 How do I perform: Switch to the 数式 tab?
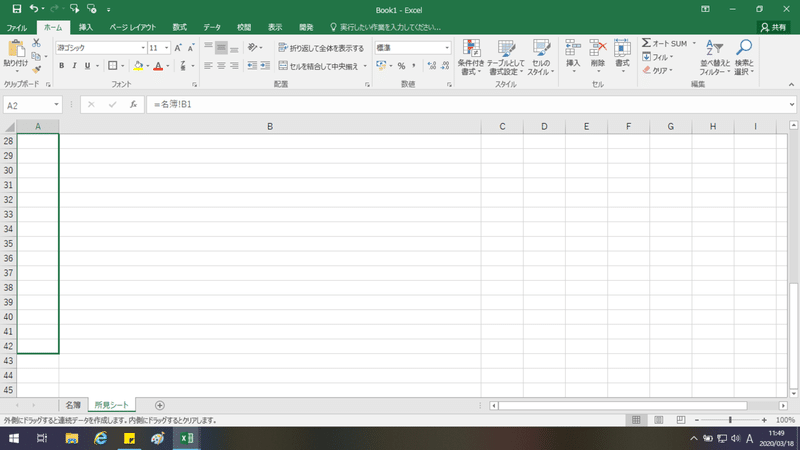coord(180,28)
